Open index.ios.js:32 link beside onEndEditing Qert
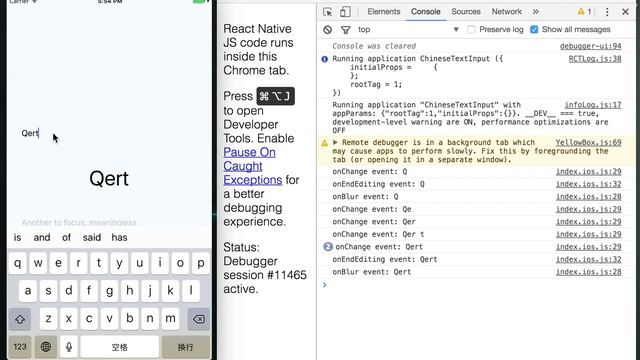Image resolution: width=640 pixels, height=360 pixels. 589,259
